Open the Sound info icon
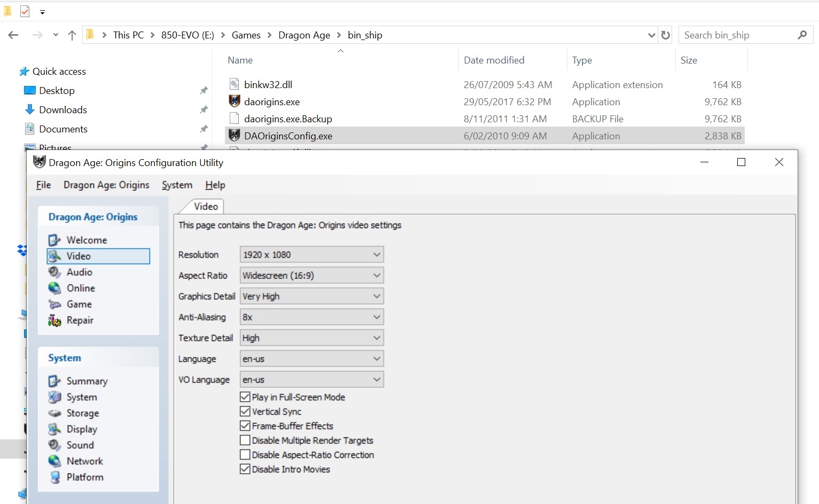The image size is (819, 504). (54, 445)
